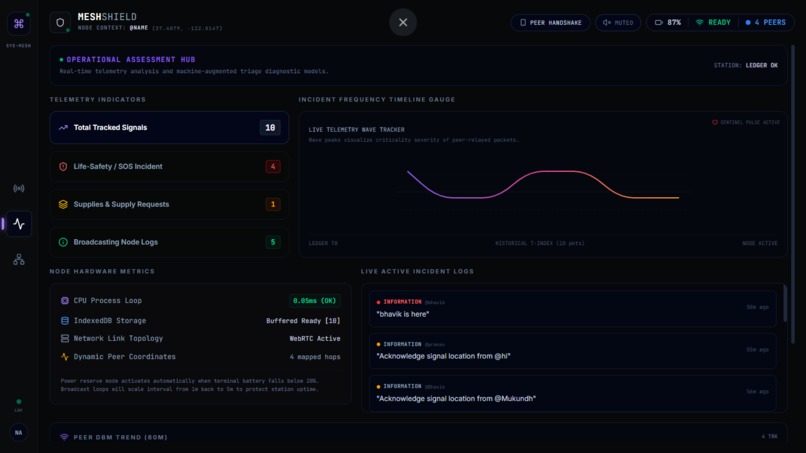Image resolution: width=806 pixels, height=453 pixels.
Task: Click the Buffered Ready [10] value
Action: [303, 321]
